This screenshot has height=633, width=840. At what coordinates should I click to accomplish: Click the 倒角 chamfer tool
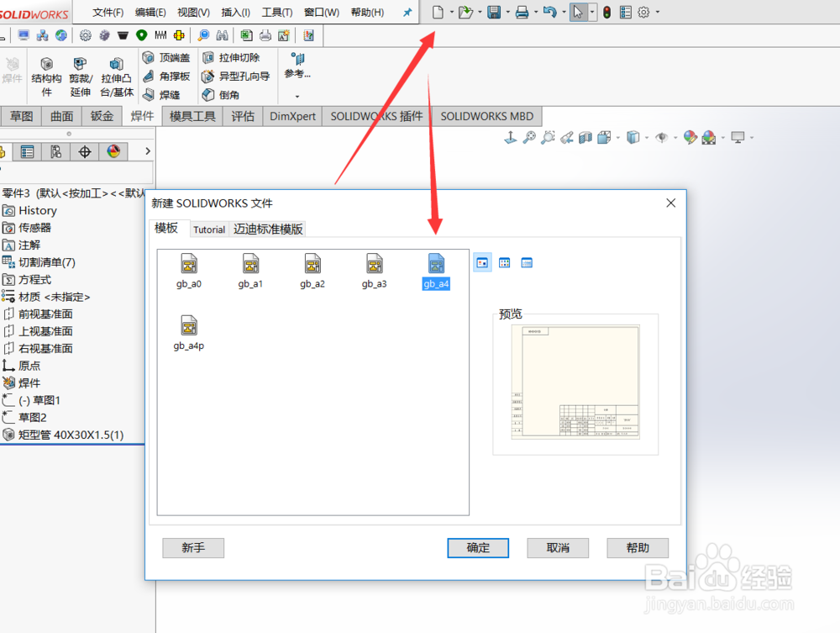(221, 95)
